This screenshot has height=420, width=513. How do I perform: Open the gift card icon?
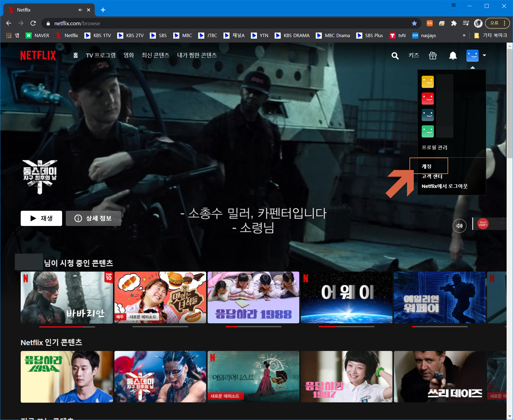pos(433,56)
